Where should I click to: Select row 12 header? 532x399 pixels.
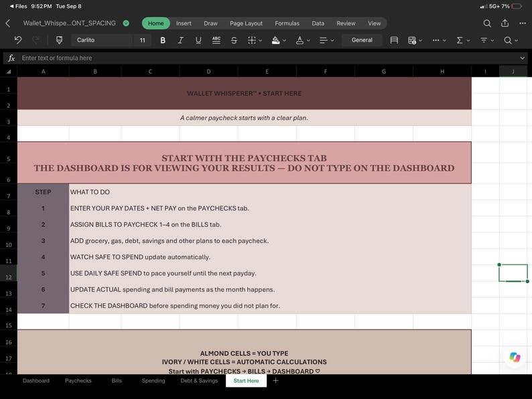pos(9,273)
